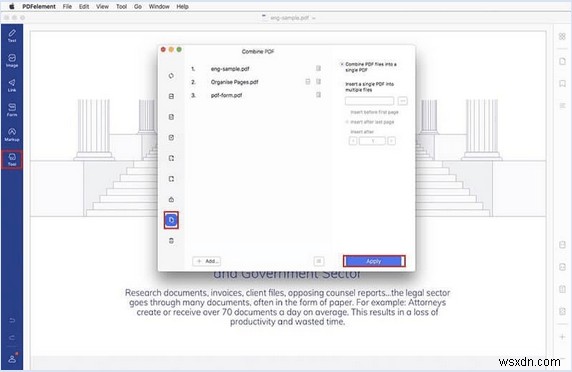
Task: Open the Window menu
Action: click(159, 6)
